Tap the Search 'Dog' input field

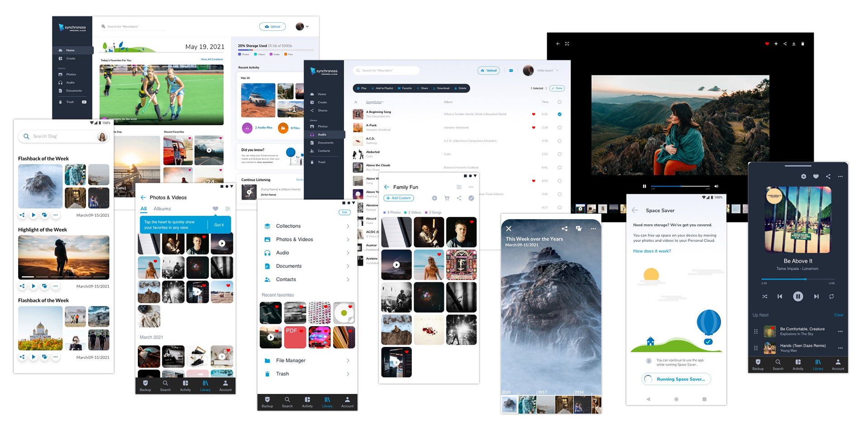(x=64, y=136)
